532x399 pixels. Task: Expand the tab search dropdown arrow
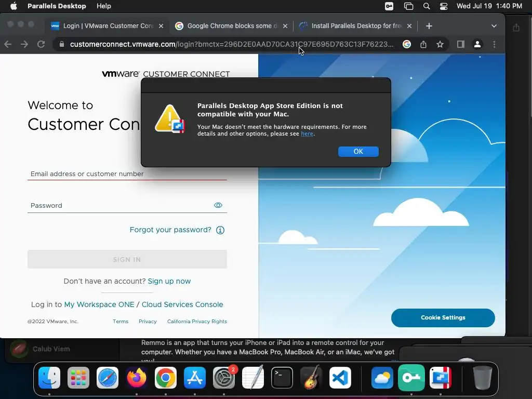pyautogui.click(x=494, y=26)
